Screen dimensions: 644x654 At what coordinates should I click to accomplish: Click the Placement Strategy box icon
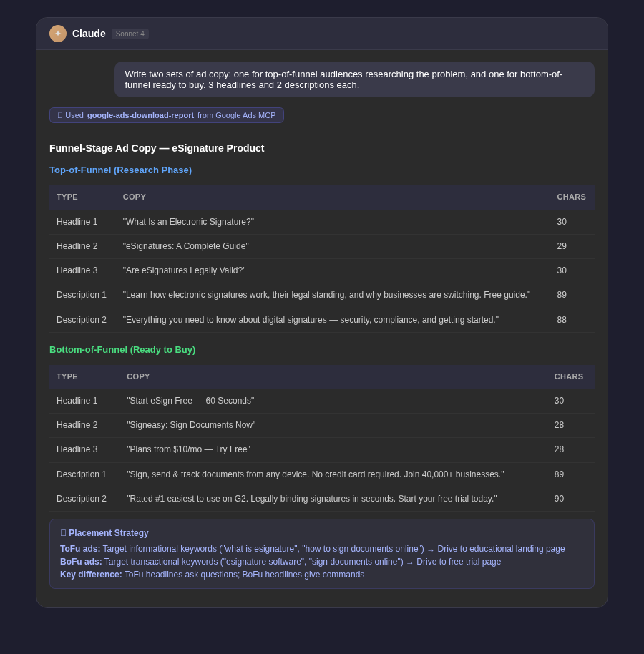pyautogui.click(x=64, y=533)
